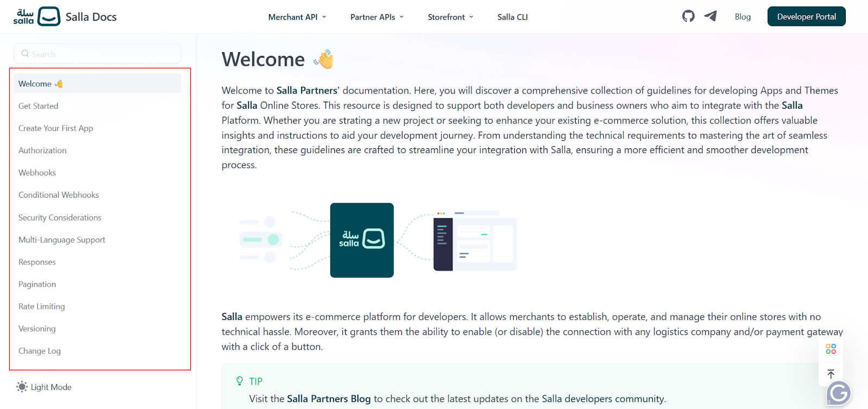Click the Grammarly floating icon
This screenshot has width=868, height=409.
(x=839, y=393)
